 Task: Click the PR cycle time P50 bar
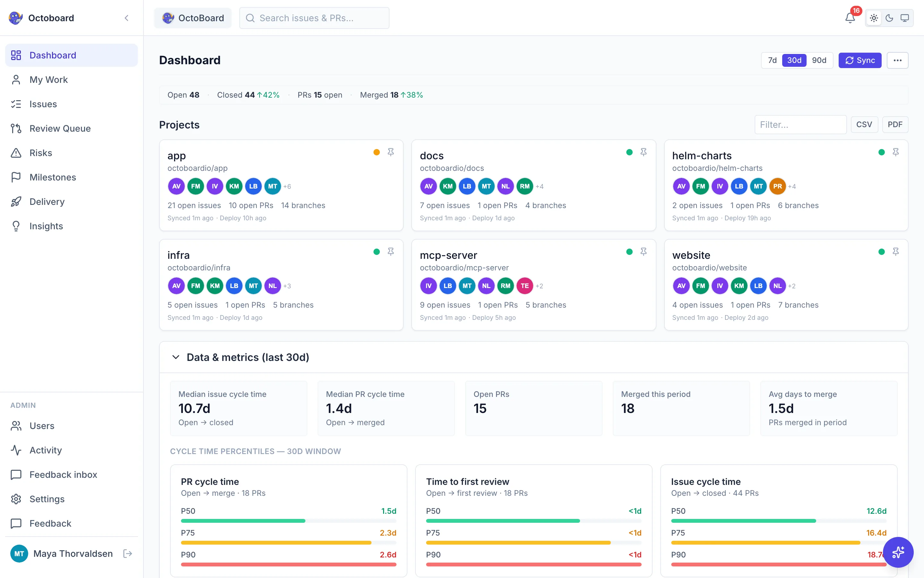[x=289, y=521]
